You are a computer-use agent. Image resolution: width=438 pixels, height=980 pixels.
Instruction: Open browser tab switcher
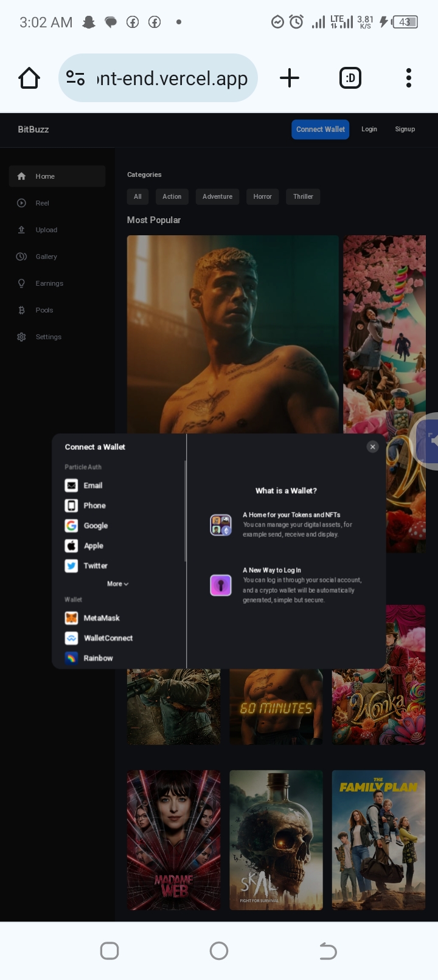point(350,78)
